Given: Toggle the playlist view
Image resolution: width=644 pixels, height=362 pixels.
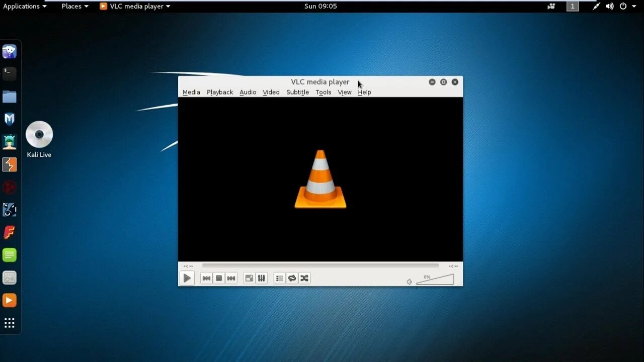Looking at the screenshot, I should (x=280, y=278).
